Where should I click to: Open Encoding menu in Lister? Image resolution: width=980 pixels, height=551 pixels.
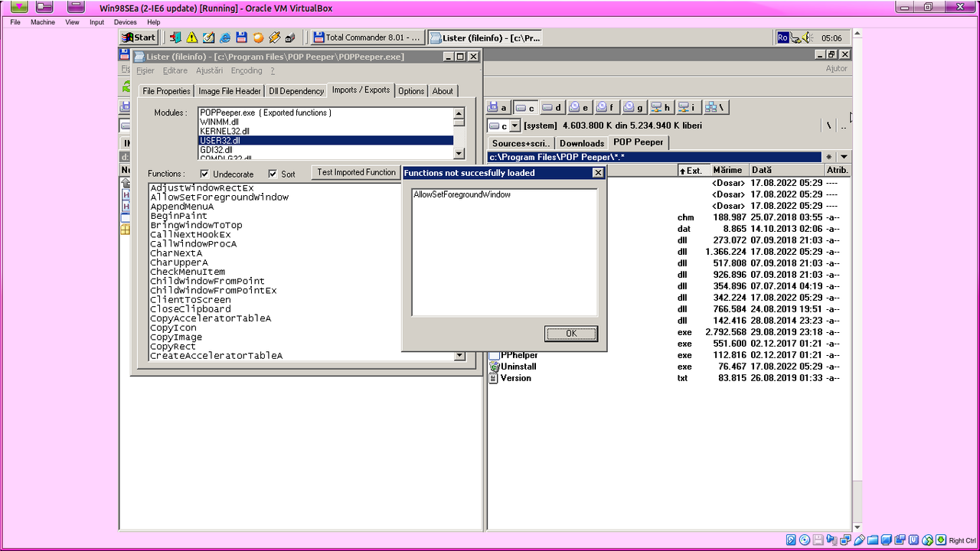(x=247, y=70)
